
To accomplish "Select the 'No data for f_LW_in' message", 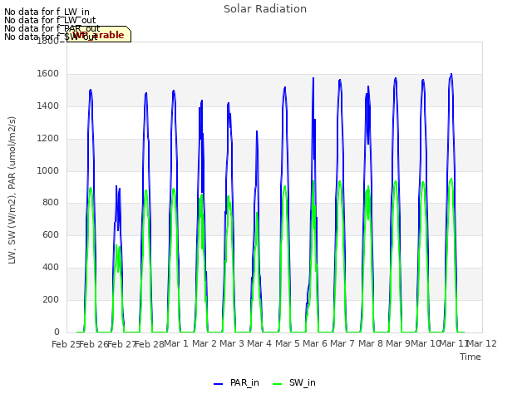I will coord(47,12).
